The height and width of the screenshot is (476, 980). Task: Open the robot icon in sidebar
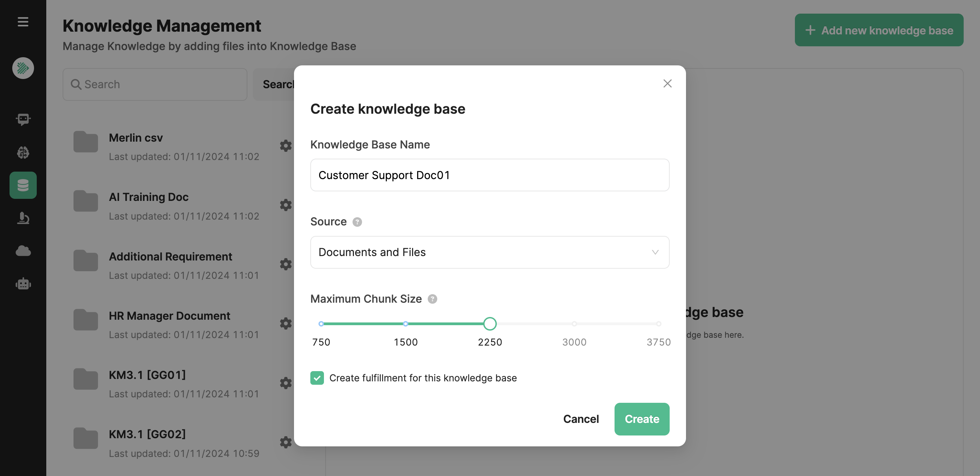coord(23,284)
